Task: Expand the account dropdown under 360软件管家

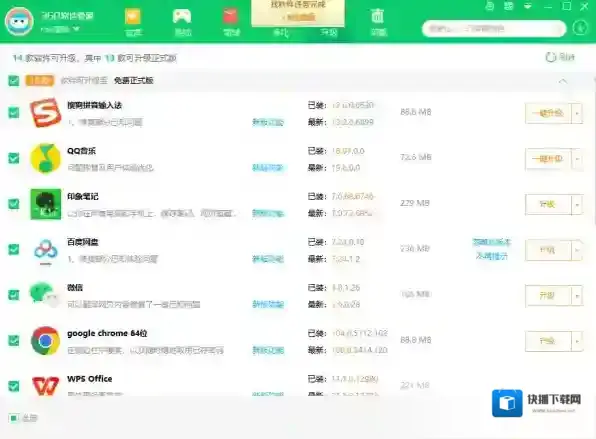Action: 76,29
